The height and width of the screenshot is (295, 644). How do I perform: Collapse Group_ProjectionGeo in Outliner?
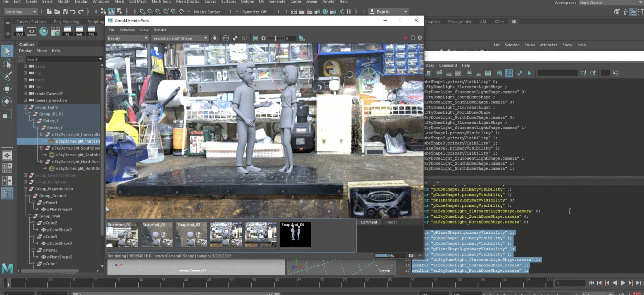[x=25, y=189]
